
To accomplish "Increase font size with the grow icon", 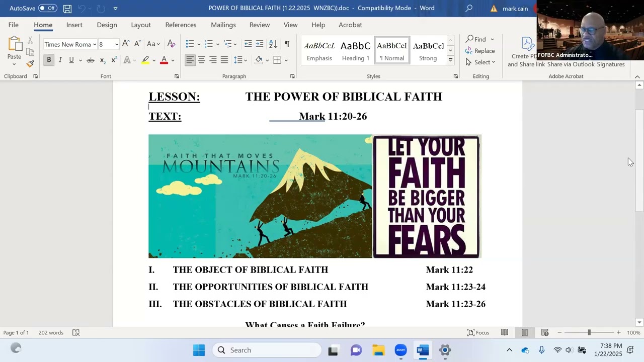I will click(126, 44).
